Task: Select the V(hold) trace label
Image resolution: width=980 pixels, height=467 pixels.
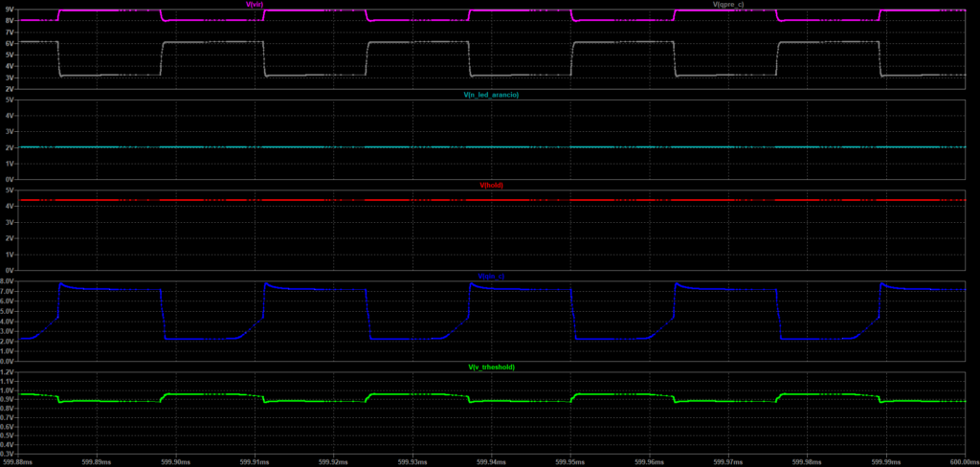Action: pos(491,185)
